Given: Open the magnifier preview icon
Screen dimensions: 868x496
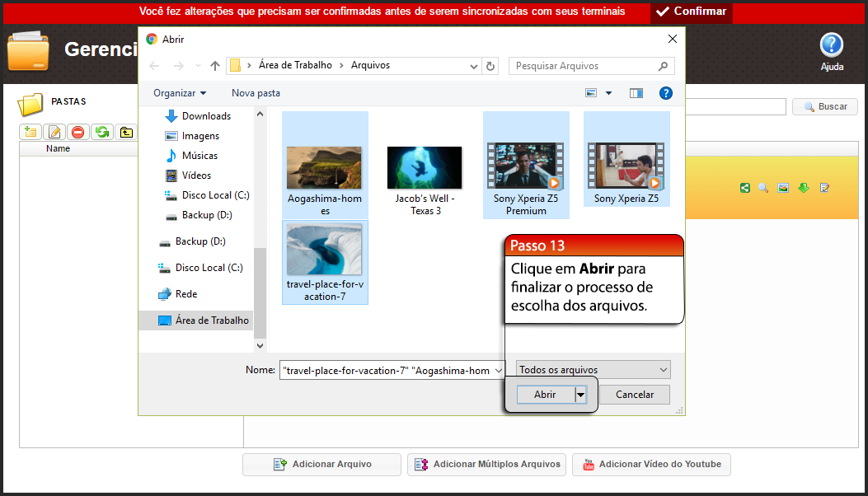Looking at the screenshot, I should pos(763,187).
